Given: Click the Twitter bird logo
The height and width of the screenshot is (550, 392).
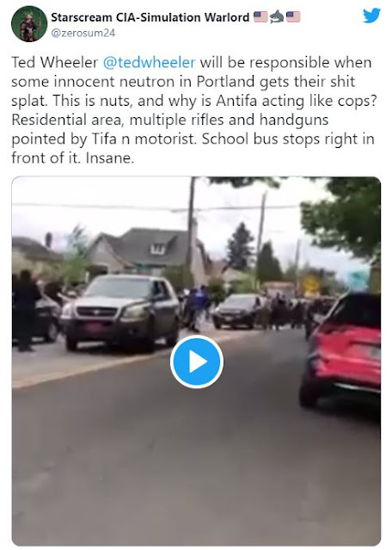Looking at the screenshot, I should 371,15.
